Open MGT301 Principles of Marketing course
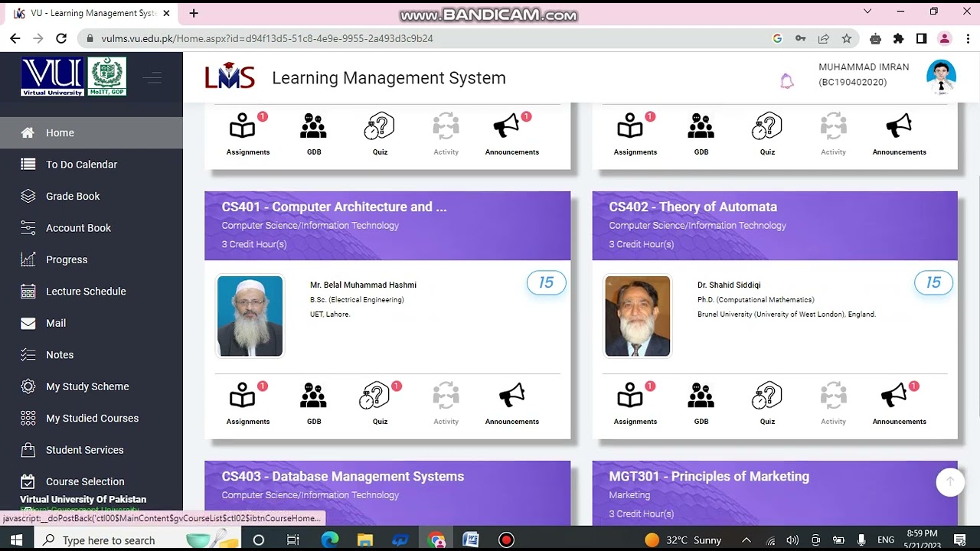 point(709,476)
